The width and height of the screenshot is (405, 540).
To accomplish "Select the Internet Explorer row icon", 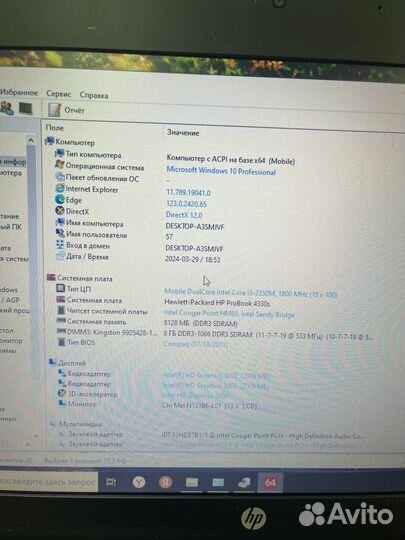I will pyautogui.click(x=60, y=188).
